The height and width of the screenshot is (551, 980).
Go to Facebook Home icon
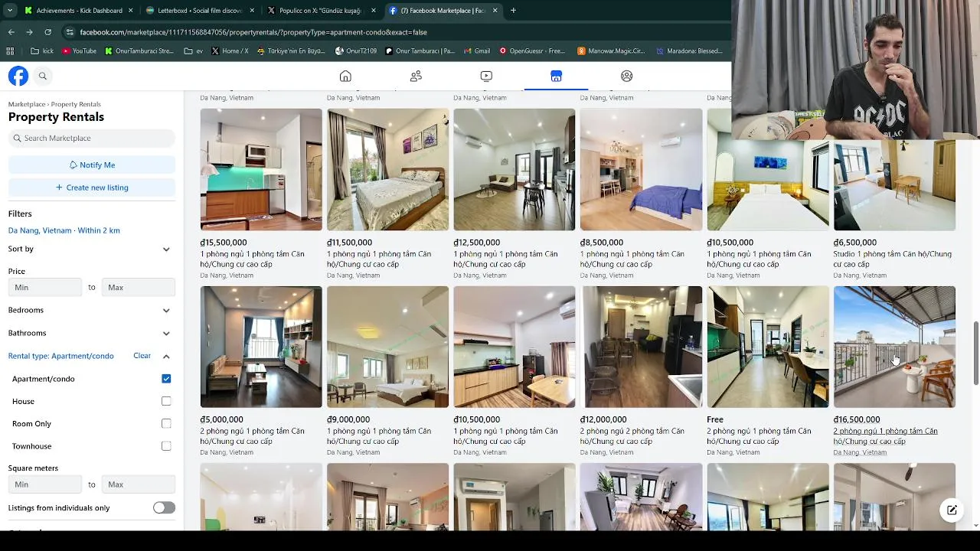coord(345,76)
